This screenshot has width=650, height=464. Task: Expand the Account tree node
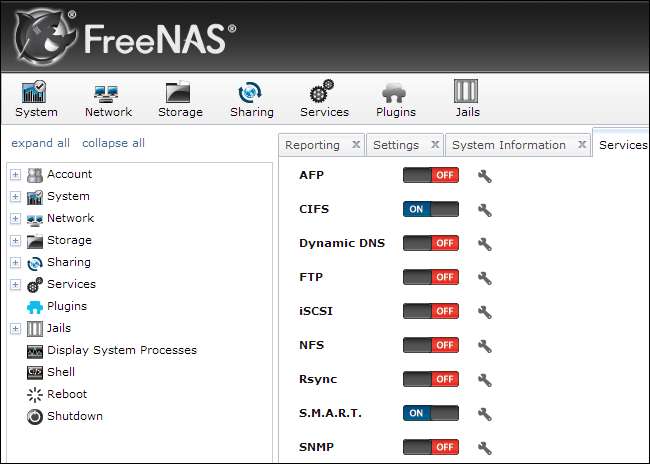(x=15, y=175)
